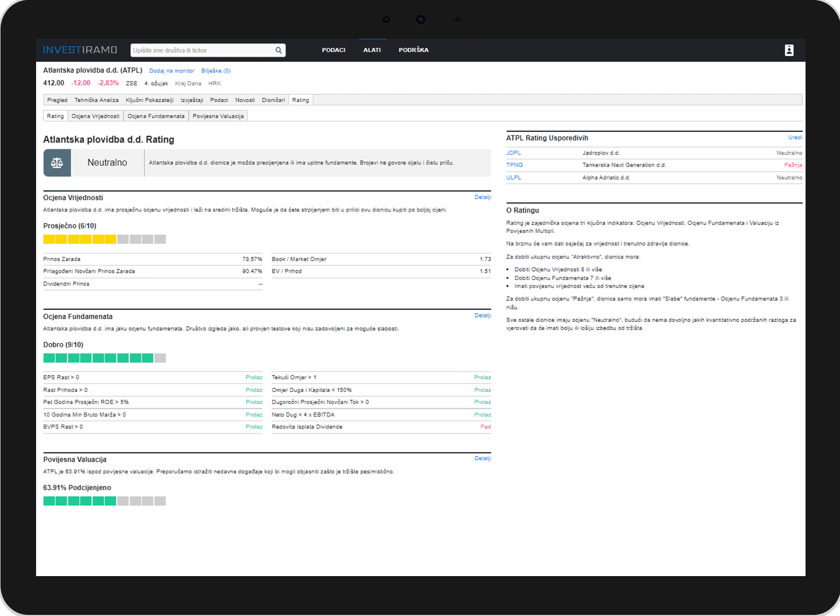Click the 412.00 stock price

pos(54,83)
